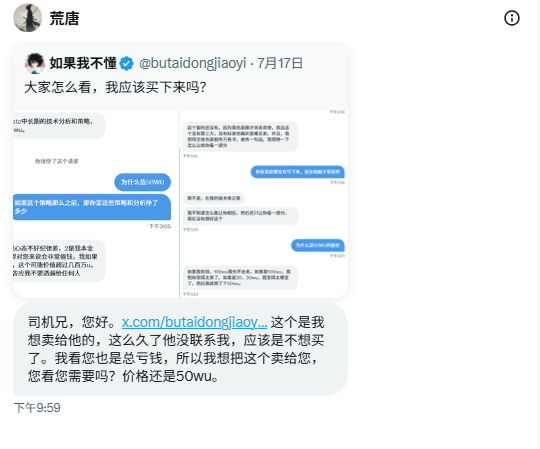Open the conversation info icon
This screenshot has width=540, height=449.
click(x=511, y=18)
